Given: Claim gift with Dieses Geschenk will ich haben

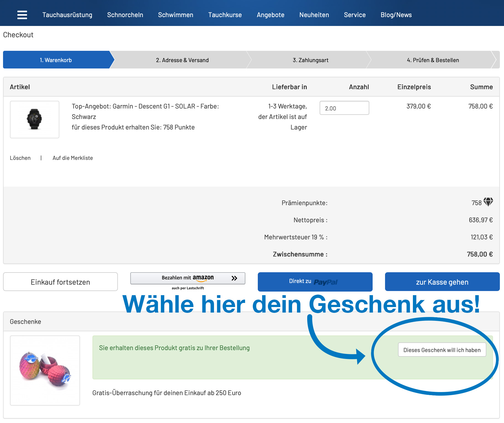Looking at the screenshot, I should pyautogui.click(x=442, y=350).
